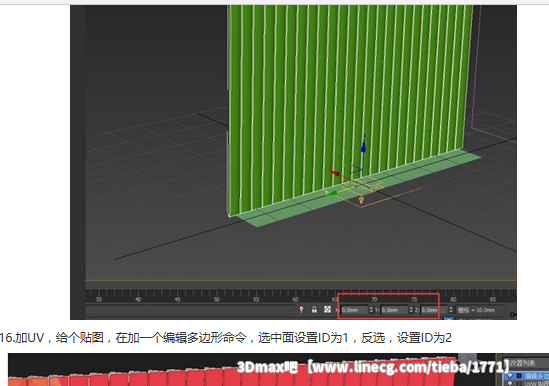
Task: Switch the absolute/offset transform type-in mode icon
Action: coord(327,310)
